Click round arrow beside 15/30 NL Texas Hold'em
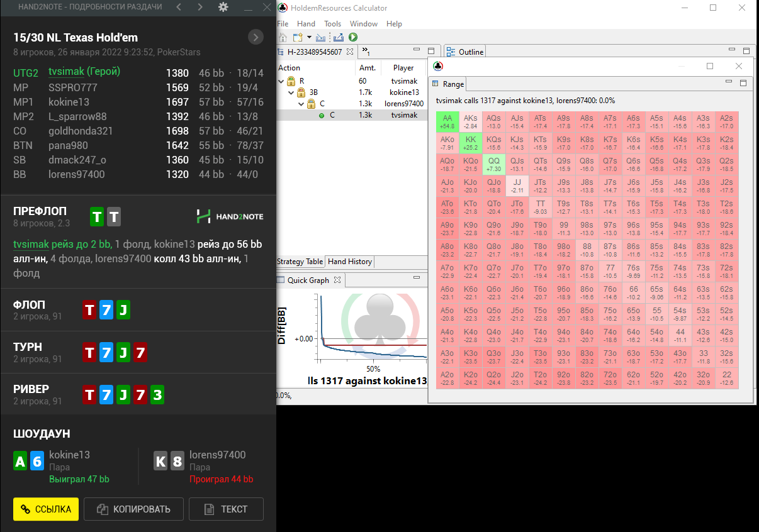 256,37
